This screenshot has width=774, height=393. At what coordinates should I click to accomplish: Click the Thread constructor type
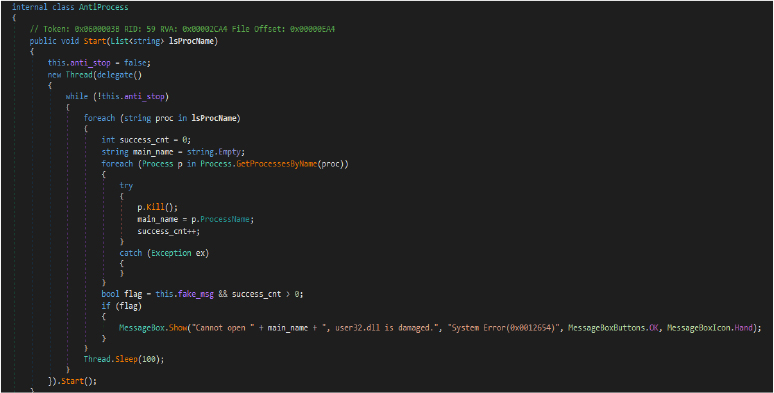point(79,75)
